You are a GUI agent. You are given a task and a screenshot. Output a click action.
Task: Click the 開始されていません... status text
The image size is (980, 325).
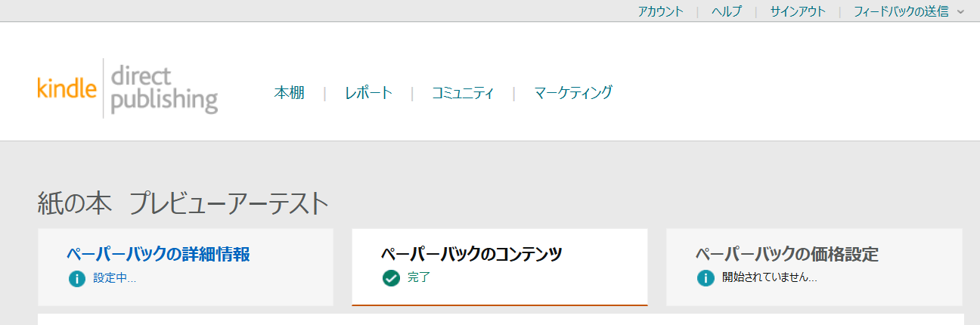770,278
